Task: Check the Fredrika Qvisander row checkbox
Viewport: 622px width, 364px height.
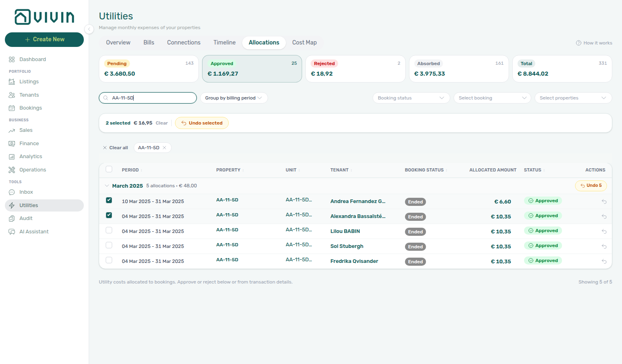Action: [x=109, y=260]
